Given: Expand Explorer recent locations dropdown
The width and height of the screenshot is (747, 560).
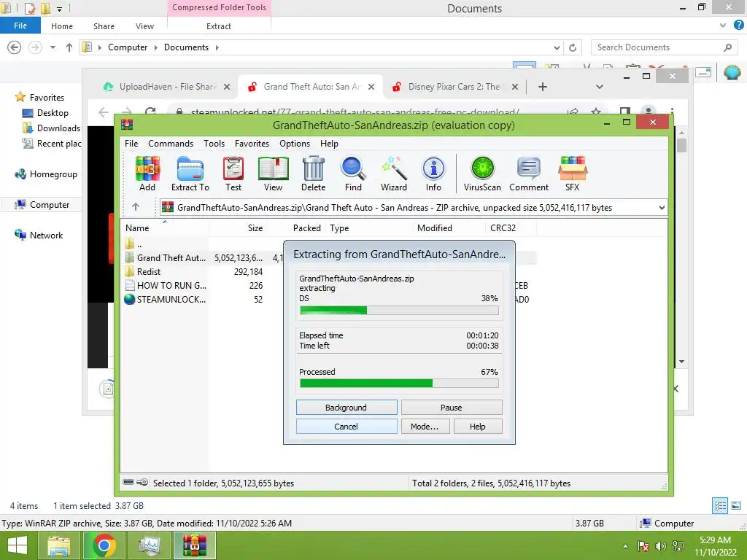Looking at the screenshot, I should 53,47.
